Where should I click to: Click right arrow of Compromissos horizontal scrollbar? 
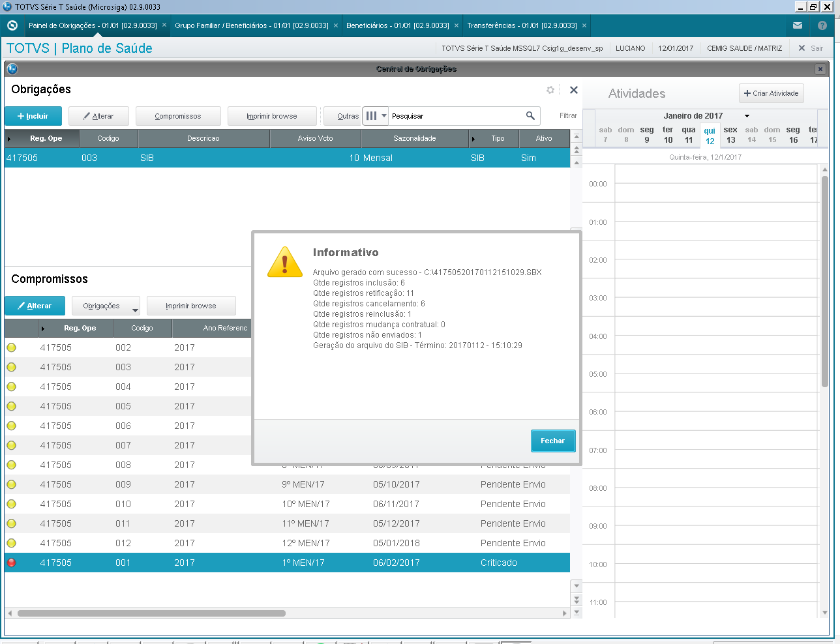pos(565,613)
